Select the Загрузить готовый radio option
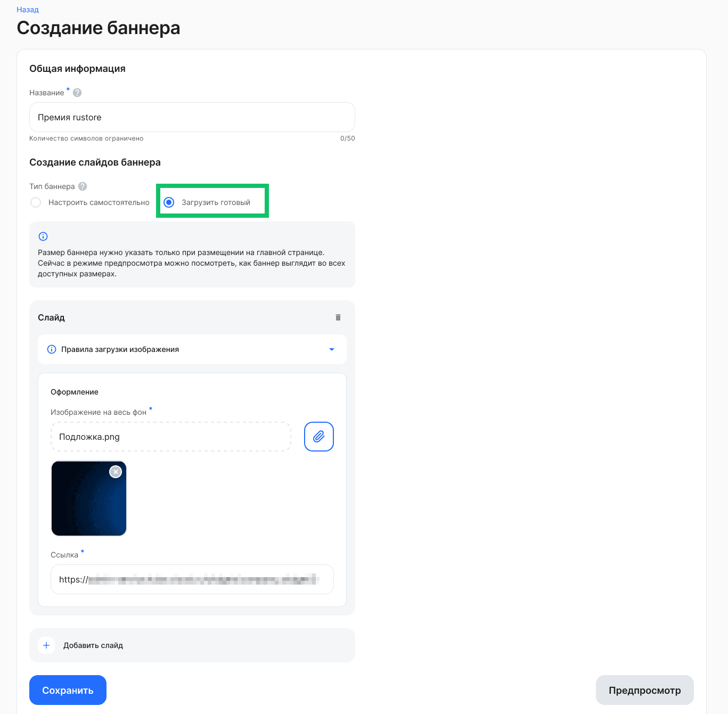The height and width of the screenshot is (714, 728). coord(169,202)
